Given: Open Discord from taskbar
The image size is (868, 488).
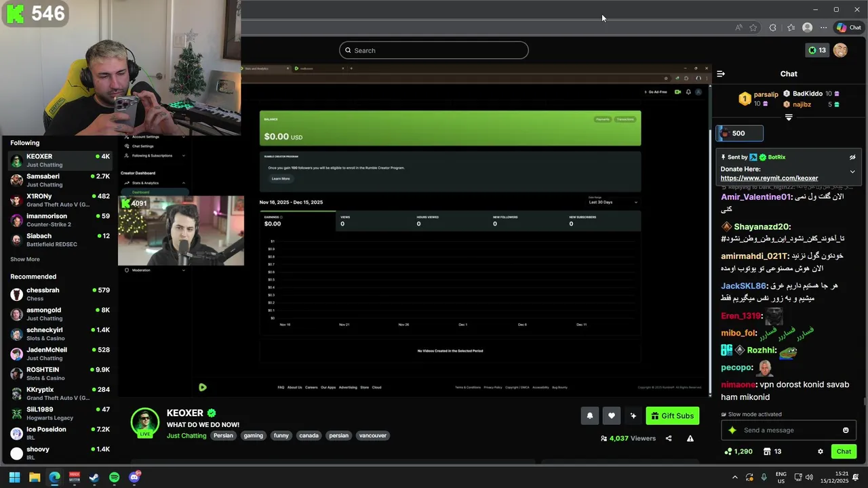Looking at the screenshot, I should (x=134, y=477).
